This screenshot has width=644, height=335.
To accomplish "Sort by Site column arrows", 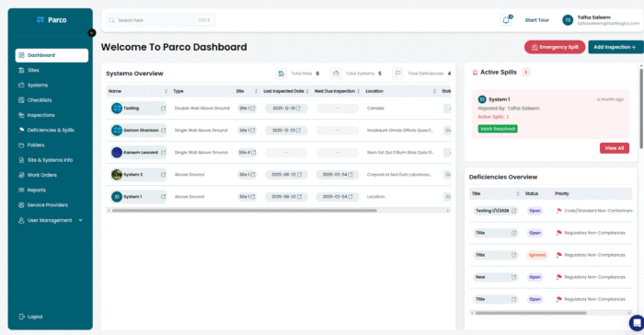I will point(256,91).
